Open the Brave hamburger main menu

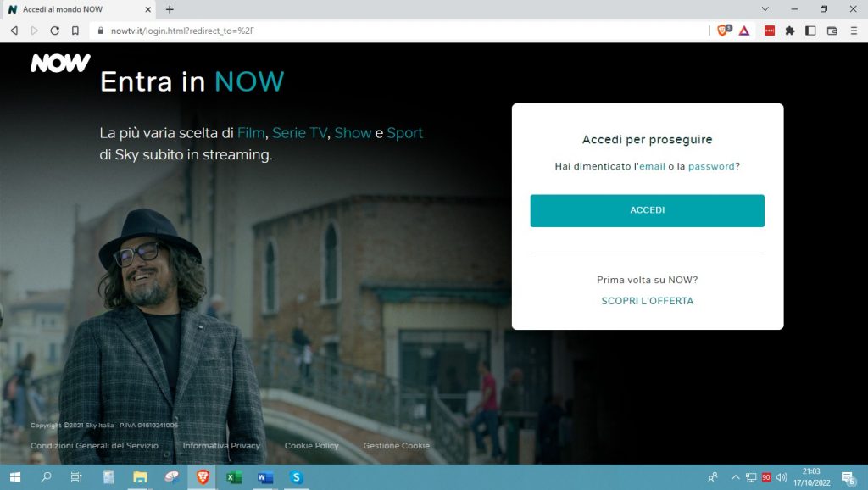pos(852,31)
